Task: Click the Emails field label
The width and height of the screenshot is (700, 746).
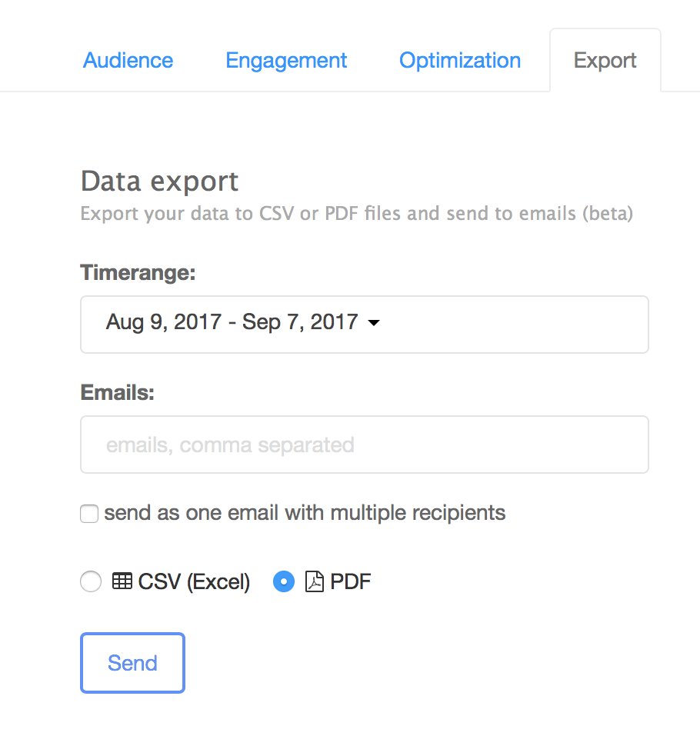Action: point(118,393)
